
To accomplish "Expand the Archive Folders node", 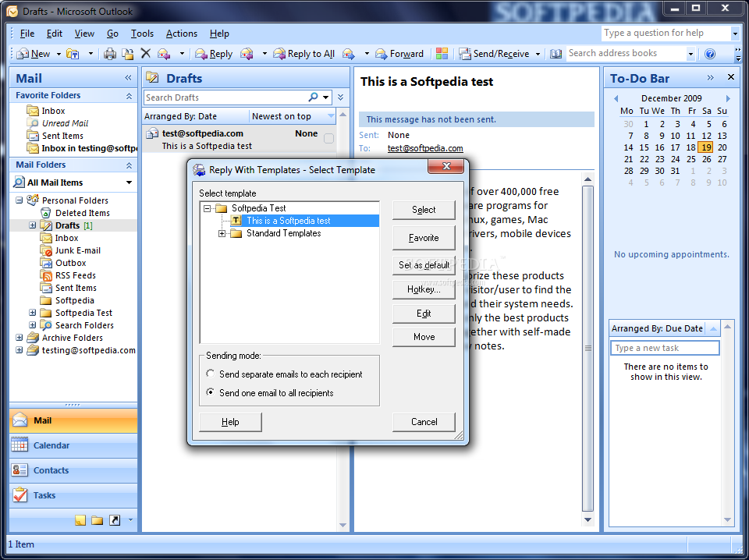I will [x=19, y=338].
